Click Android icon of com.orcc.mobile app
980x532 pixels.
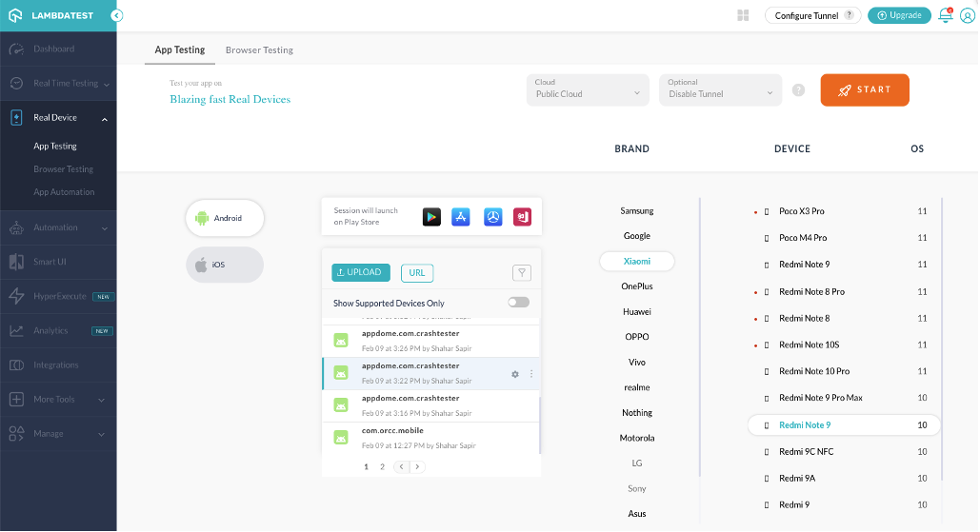341,438
